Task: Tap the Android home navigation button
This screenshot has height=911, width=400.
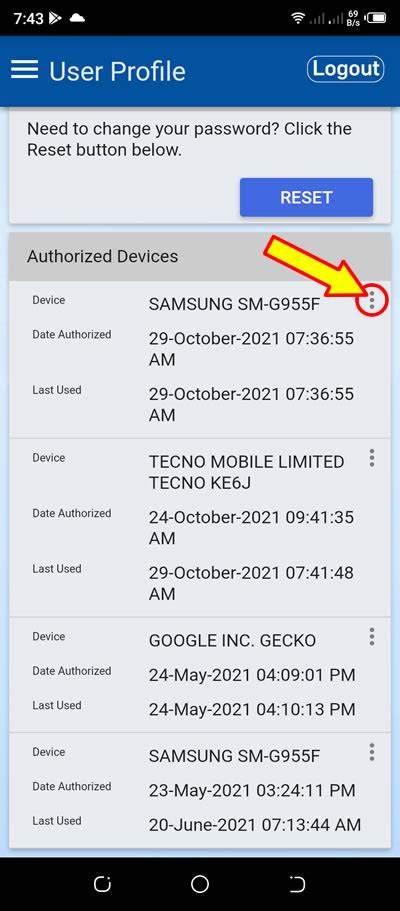Action: point(200,884)
